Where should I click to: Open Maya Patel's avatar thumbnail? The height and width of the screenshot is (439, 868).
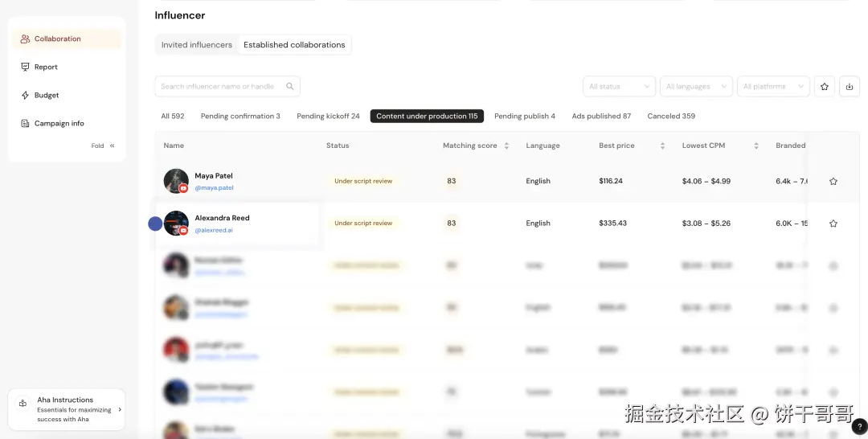pos(176,181)
